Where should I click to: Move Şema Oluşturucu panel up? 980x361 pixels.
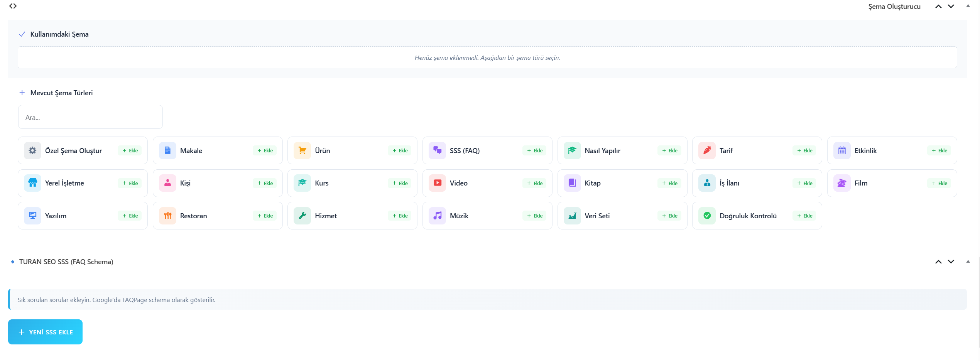pos(938,7)
